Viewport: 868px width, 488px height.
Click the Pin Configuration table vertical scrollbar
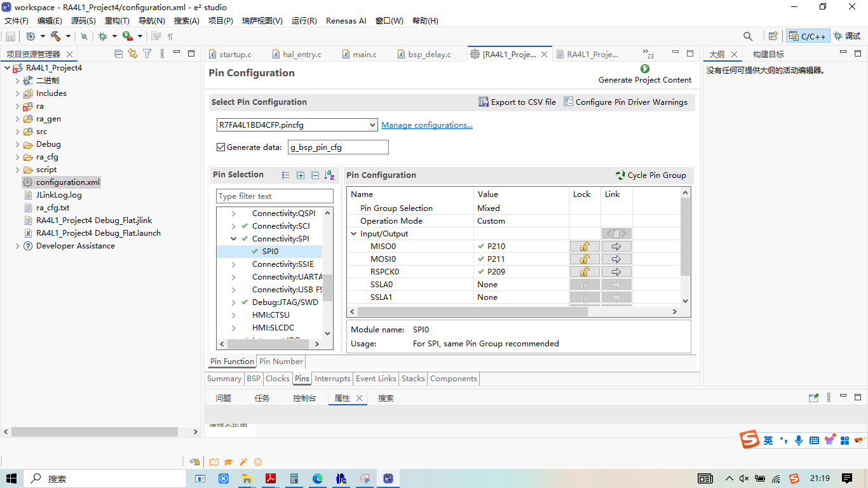click(685, 236)
